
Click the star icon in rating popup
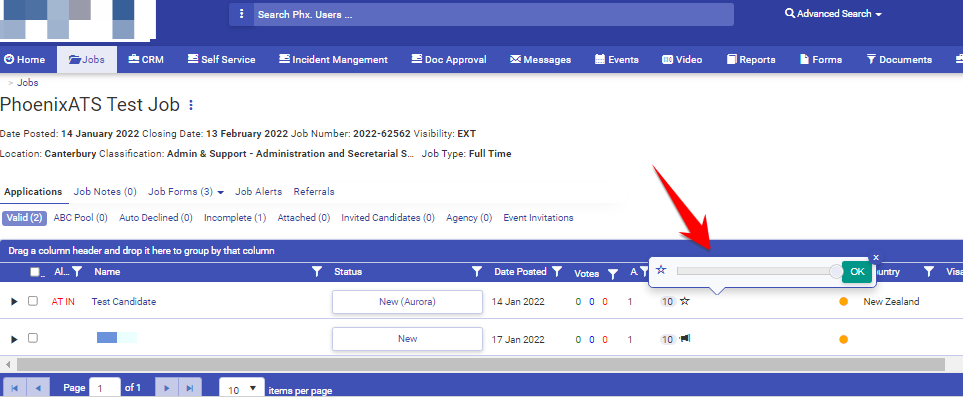pyautogui.click(x=661, y=270)
